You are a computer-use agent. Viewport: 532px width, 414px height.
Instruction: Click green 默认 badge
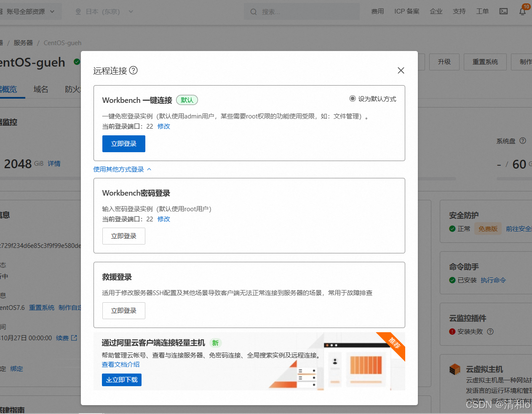(x=187, y=100)
